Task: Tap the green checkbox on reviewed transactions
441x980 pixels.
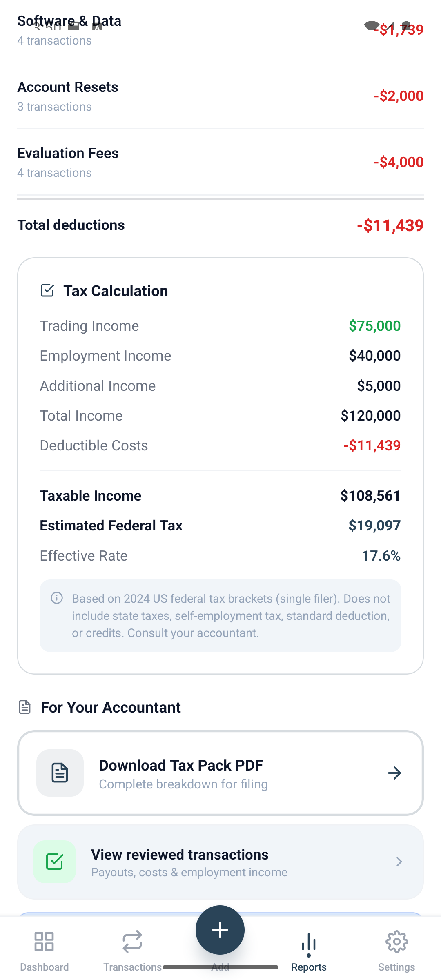Action: [x=55, y=862]
